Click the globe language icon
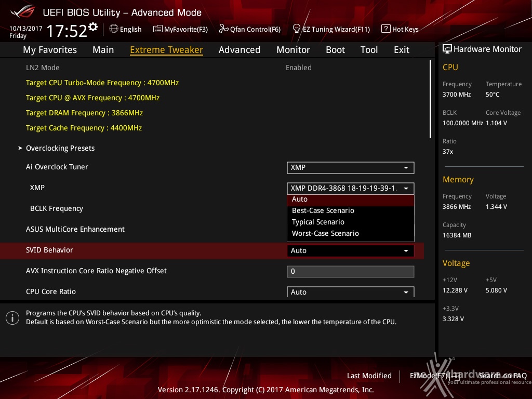 114,29
